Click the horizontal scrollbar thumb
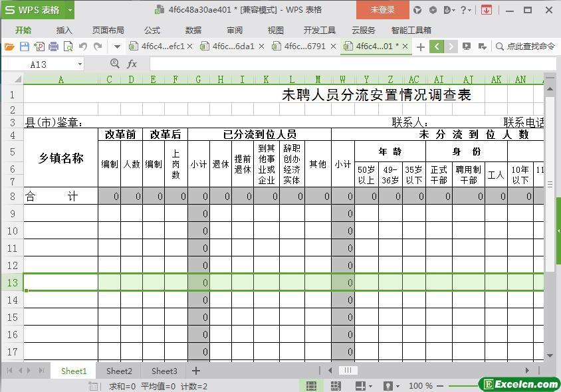The image size is (561, 392). point(347,371)
